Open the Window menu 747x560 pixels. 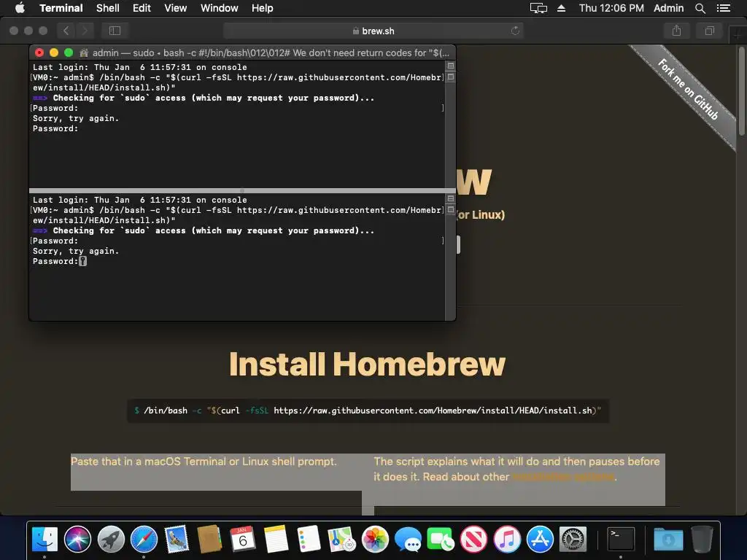pyautogui.click(x=219, y=8)
